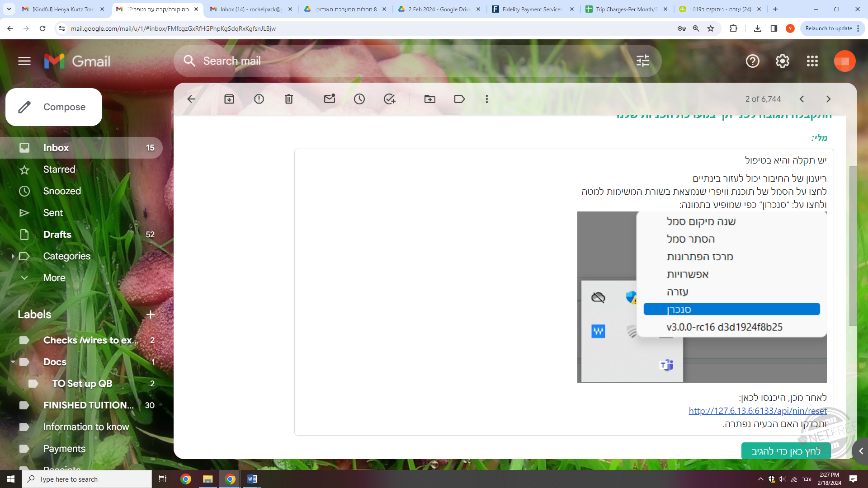The image size is (868, 488).
Task: Archive this email with the Archive icon
Action: (x=229, y=99)
